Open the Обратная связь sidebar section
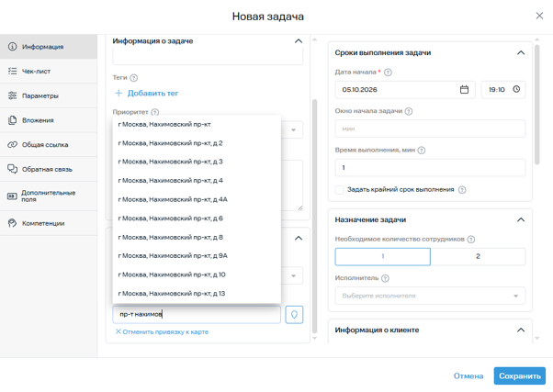The image size is (553, 392). [x=49, y=169]
